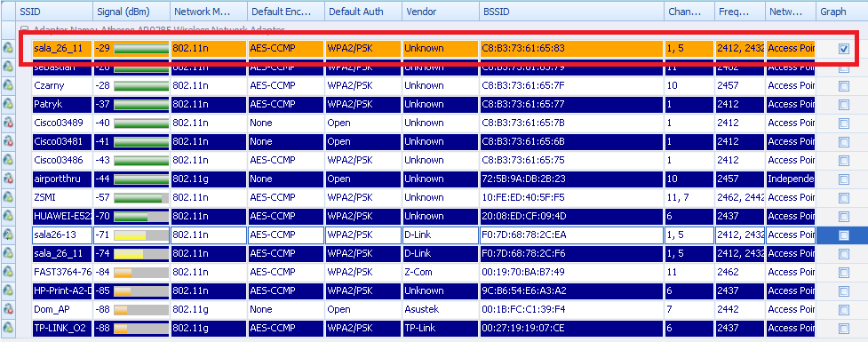Click the network icon beside Czarny
The height and width of the screenshot is (342, 868).
pyautogui.click(x=8, y=85)
